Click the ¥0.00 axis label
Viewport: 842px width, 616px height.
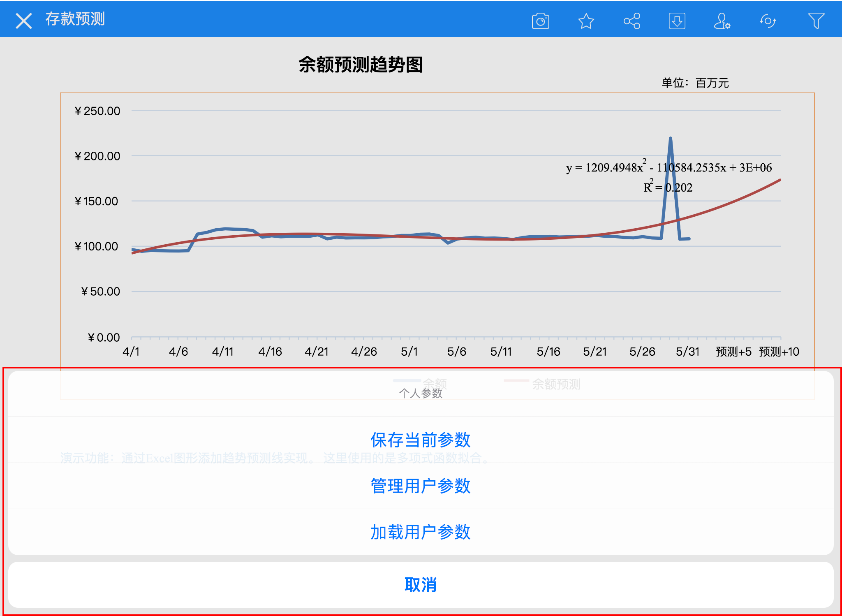click(x=104, y=338)
